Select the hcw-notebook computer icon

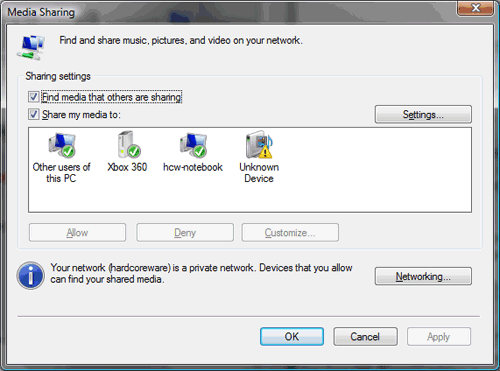coord(193,145)
